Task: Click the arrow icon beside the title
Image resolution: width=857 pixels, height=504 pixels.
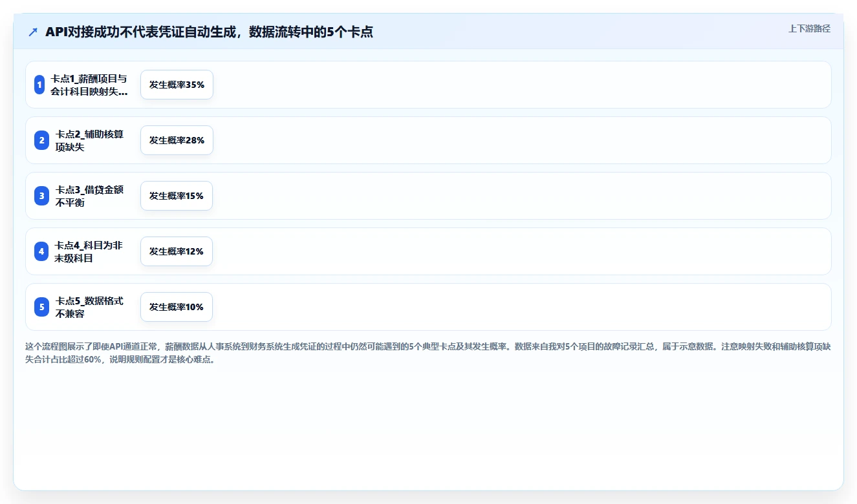Action: click(33, 32)
